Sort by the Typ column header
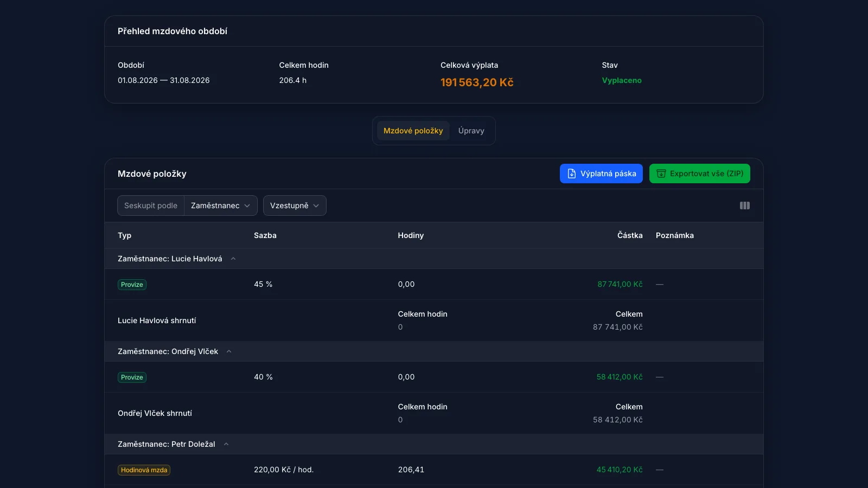The height and width of the screenshot is (488, 868). (125, 235)
